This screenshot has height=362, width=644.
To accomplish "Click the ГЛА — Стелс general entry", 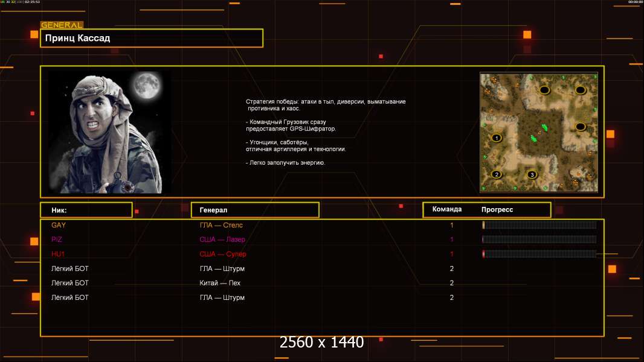I will click(x=221, y=225).
